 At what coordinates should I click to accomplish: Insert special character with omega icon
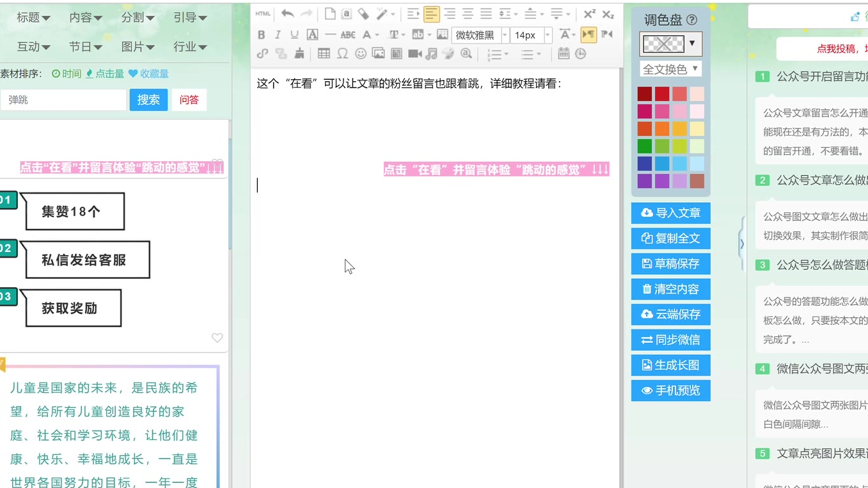pyautogui.click(x=342, y=54)
